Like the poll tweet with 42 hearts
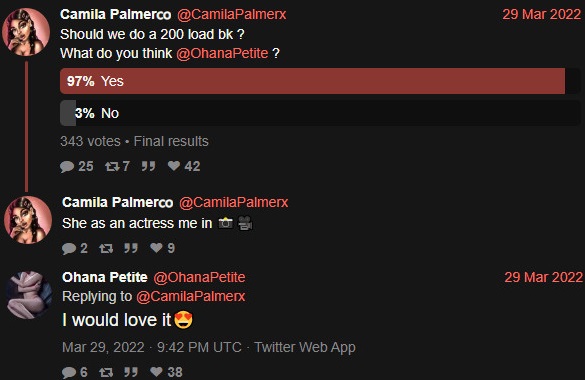585x380 pixels. click(174, 166)
